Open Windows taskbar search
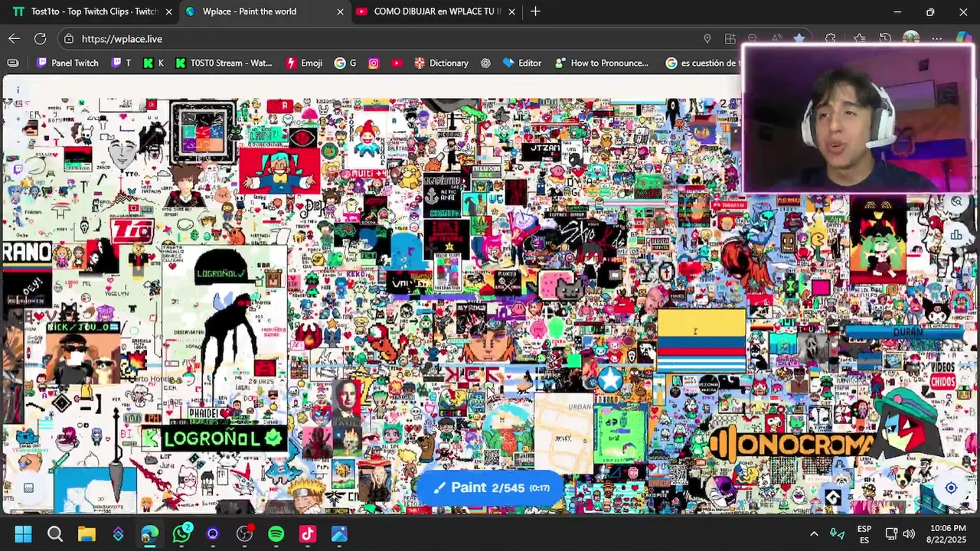 [x=55, y=534]
